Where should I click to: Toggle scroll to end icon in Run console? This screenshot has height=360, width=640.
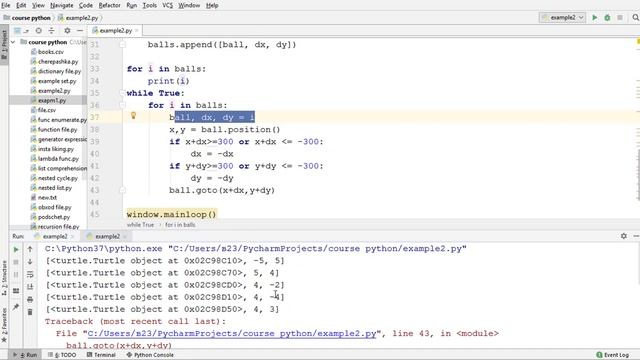[30, 287]
